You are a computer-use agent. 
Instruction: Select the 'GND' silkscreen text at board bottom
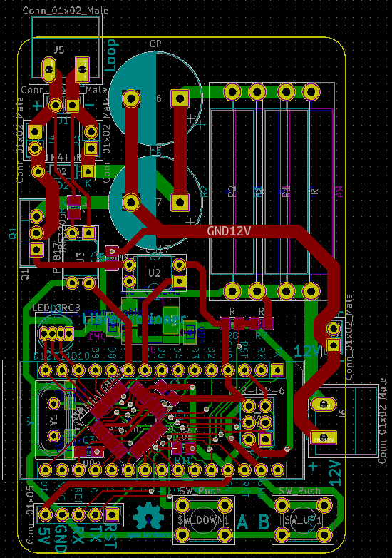pyautogui.click(x=61, y=539)
